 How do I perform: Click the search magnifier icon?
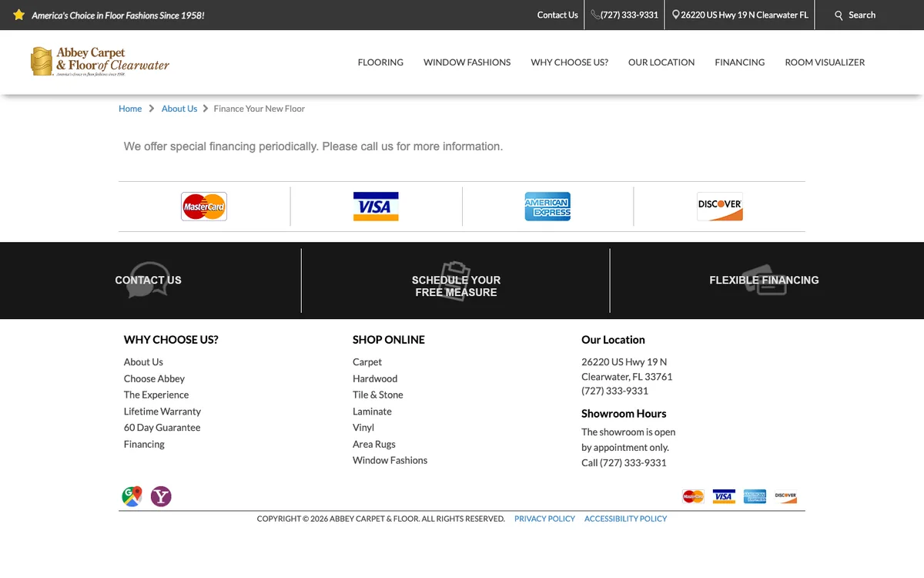pos(839,15)
